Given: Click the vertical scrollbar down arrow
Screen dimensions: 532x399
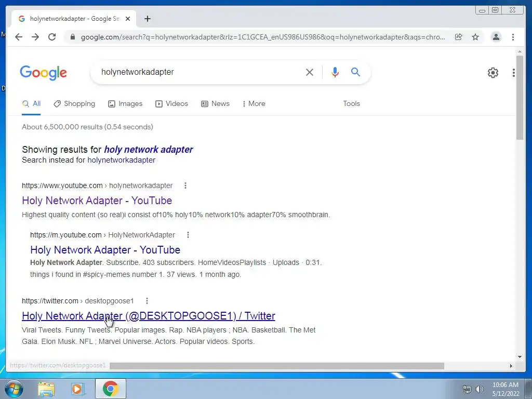Looking at the screenshot, I should click(x=520, y=357).
